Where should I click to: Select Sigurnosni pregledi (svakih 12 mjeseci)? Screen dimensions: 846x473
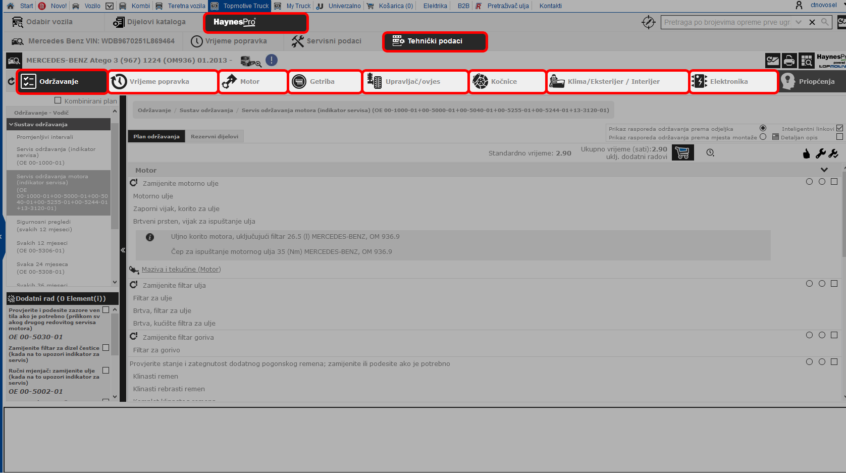tap(44, 225)
